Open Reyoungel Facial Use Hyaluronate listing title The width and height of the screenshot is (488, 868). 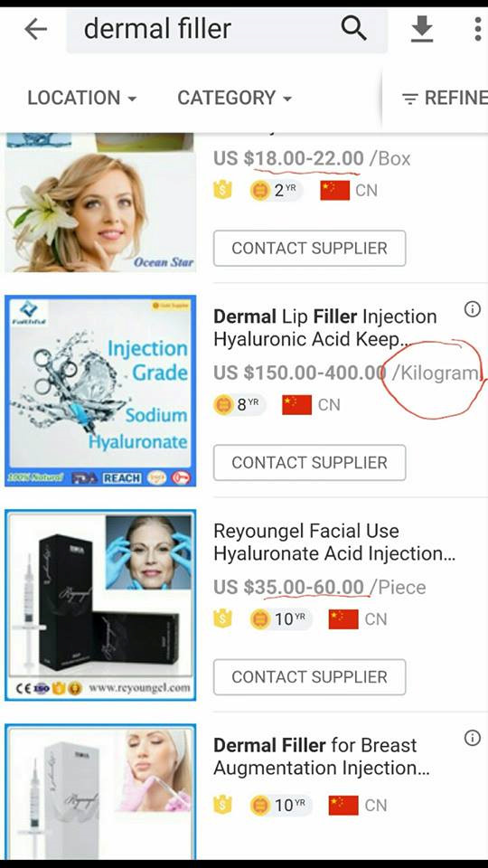click(x=334, y=542)
